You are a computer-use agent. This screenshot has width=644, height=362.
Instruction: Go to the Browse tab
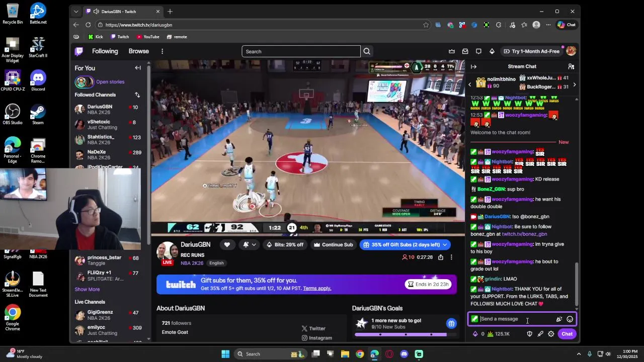click(138, 51)
